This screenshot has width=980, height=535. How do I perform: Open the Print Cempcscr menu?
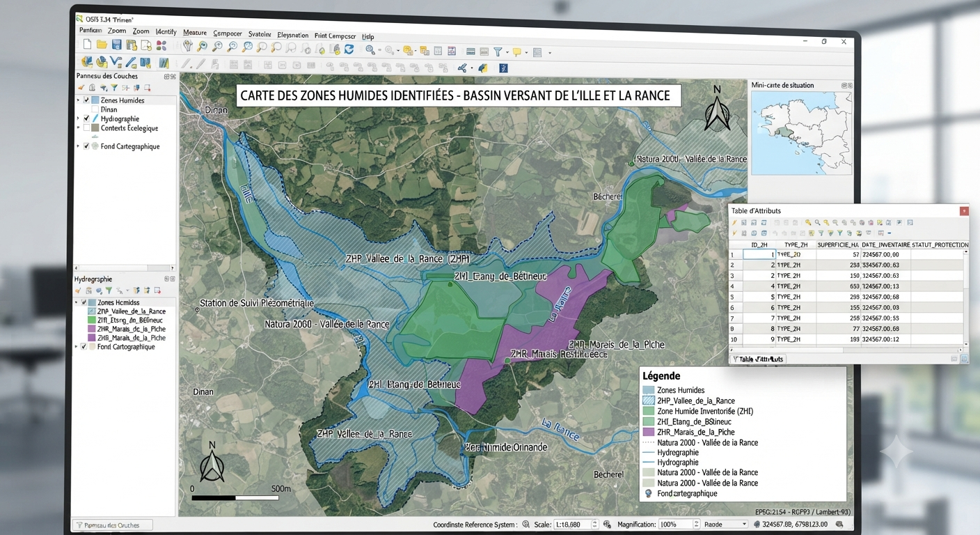335,36
